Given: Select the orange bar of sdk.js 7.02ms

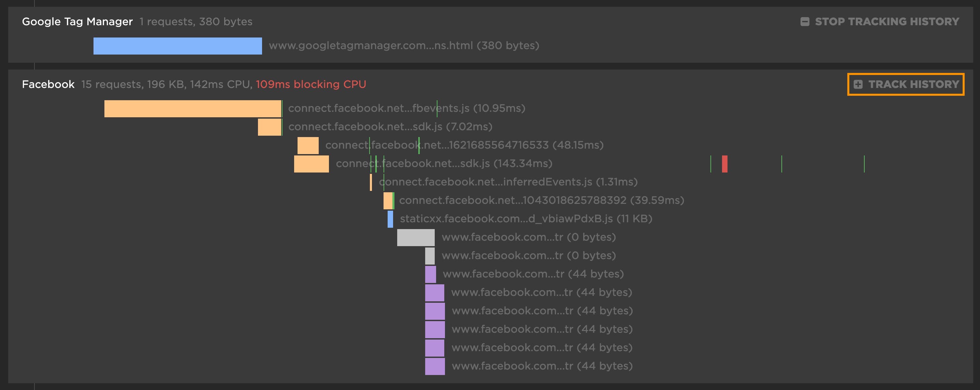Looking at the screenshot, I should 269,127.
